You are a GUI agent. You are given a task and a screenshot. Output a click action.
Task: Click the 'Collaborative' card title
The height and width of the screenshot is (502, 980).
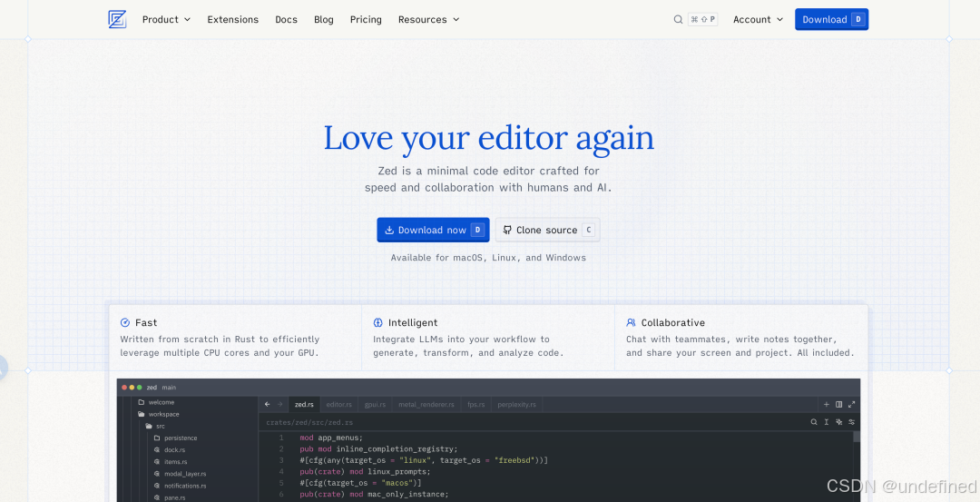672,322
